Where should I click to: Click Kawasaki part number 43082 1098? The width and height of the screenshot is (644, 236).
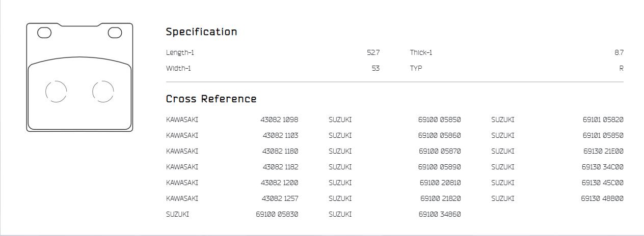pyautogui.click(x=279, y=120)
